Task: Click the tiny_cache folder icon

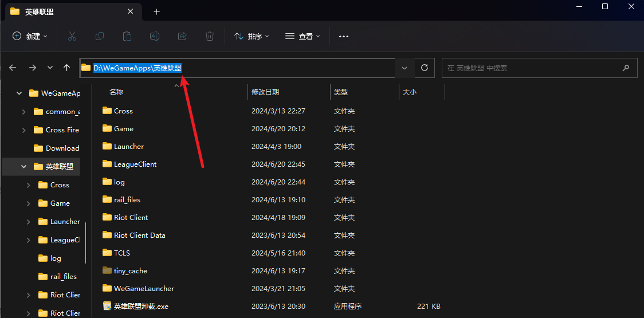Action: pos(107,271)
